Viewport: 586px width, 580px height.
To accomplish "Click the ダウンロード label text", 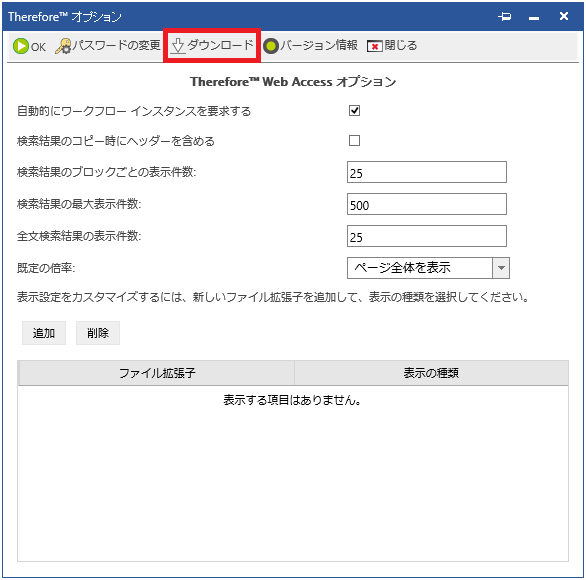I will [x=220, y=45].
